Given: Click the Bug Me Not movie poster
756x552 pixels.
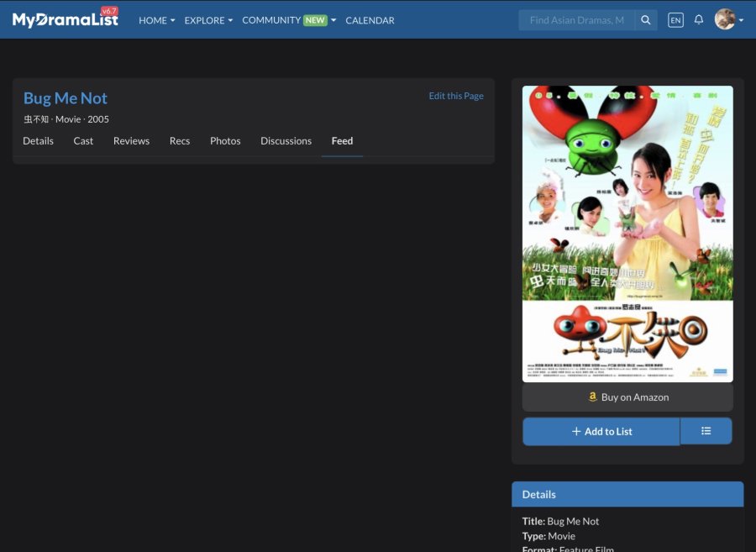Looking at the screenshot, I should click(627, 234).
